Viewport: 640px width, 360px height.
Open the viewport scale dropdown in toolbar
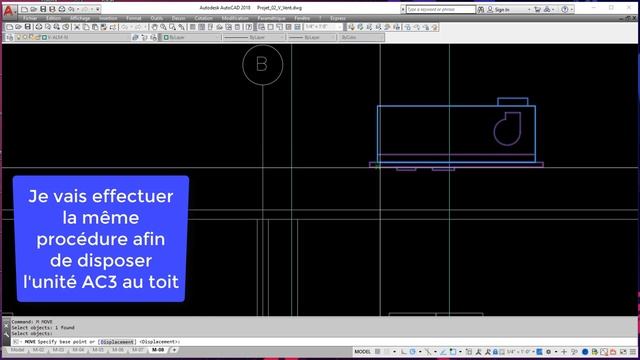(323, 27)
